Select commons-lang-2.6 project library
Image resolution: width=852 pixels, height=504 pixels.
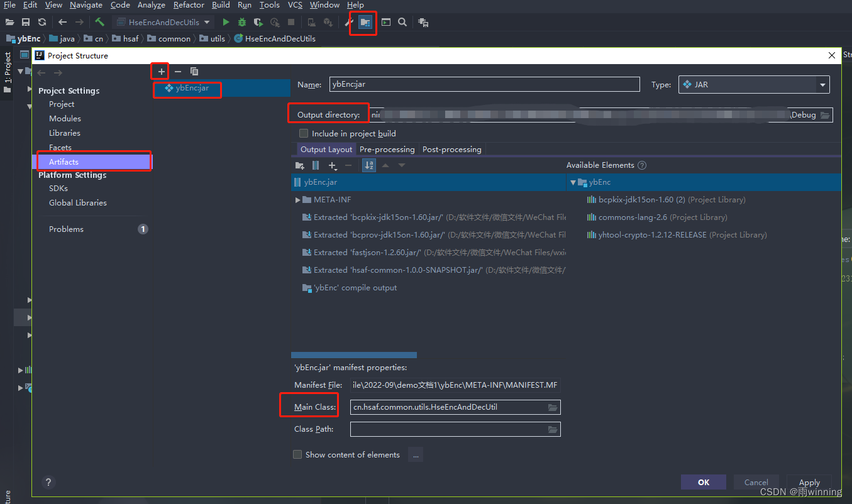tap(656, 217)
